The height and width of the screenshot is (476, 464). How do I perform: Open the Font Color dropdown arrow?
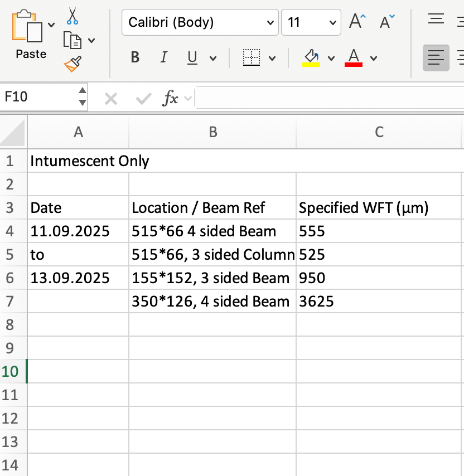(x=373, y=57)
